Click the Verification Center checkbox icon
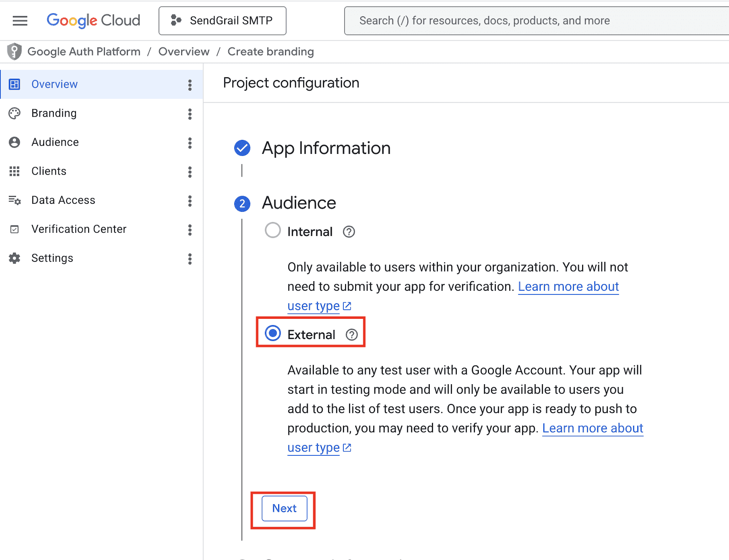 [x=14, y=229]
